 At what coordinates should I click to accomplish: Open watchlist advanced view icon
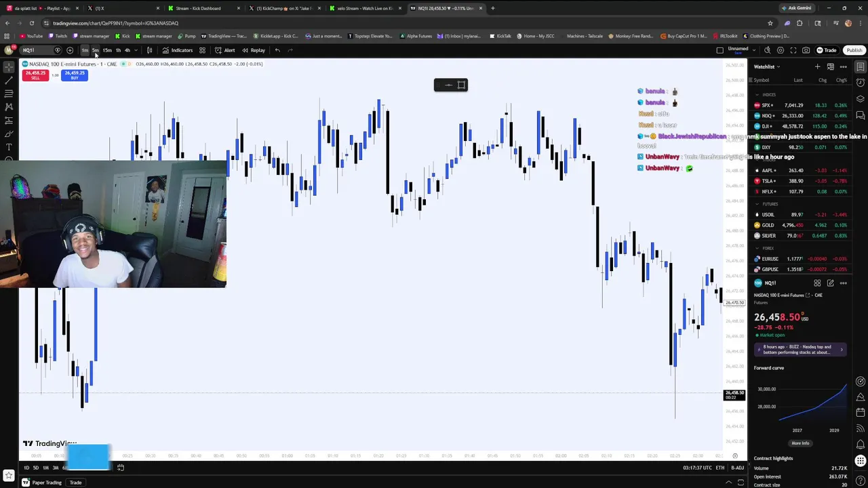click(x=830, y=66)
